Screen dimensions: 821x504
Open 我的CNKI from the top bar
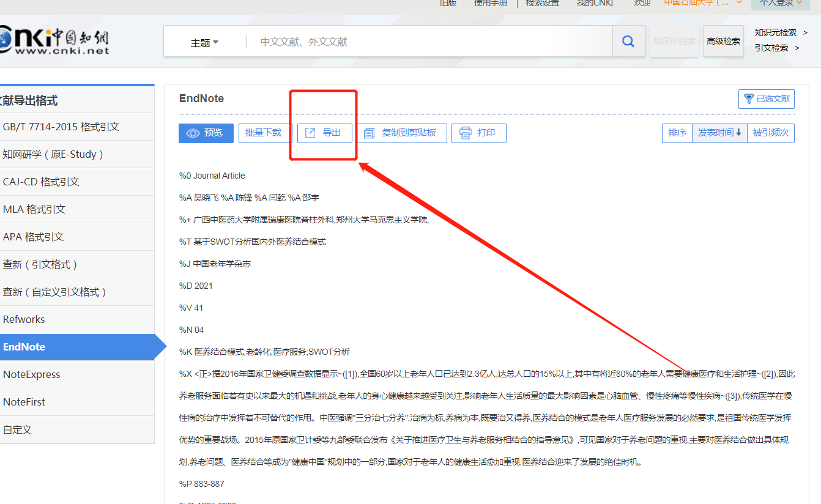(x=594, y=3)
